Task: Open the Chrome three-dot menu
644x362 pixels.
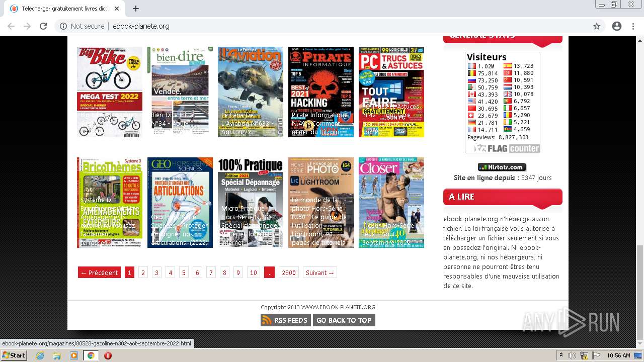Action: tap(633, 26)
